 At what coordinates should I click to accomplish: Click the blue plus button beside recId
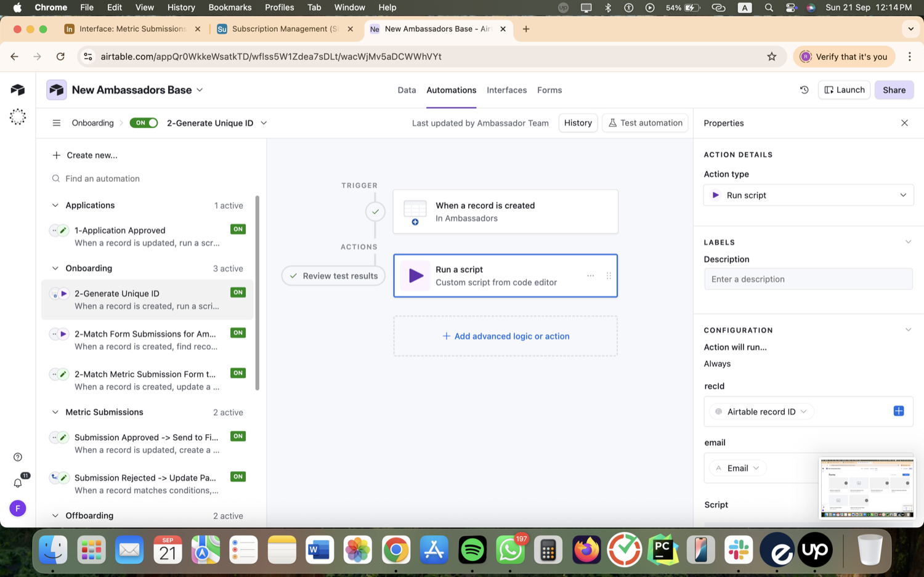(899, 411)
